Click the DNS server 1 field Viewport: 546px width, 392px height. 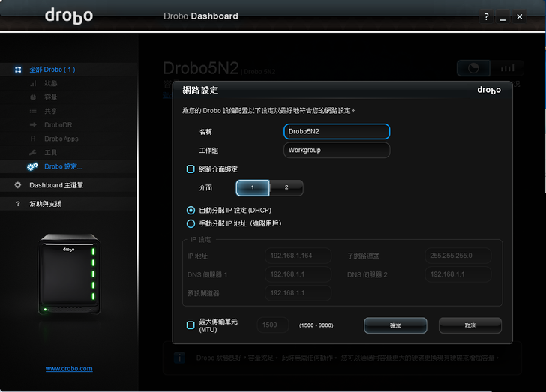[x=298, y=274]
